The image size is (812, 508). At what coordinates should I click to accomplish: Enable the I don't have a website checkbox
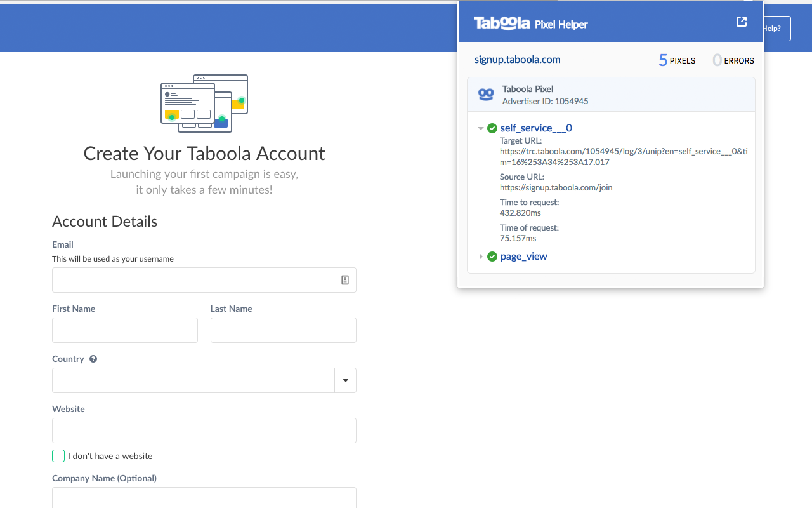[x=58, y=456]
